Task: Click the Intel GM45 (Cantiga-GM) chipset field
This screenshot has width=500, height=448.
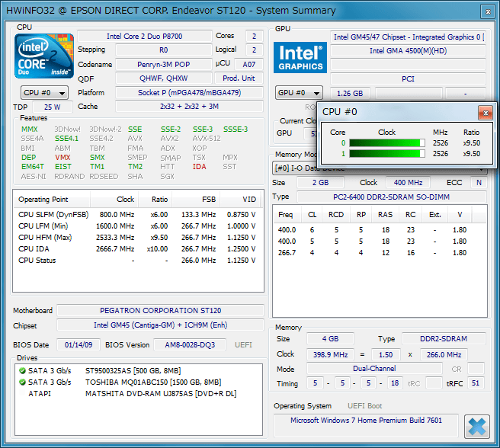Action: 160,325
